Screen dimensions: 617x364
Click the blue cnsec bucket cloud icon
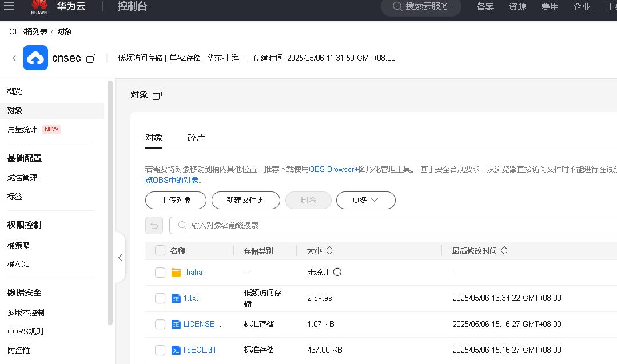35,58
